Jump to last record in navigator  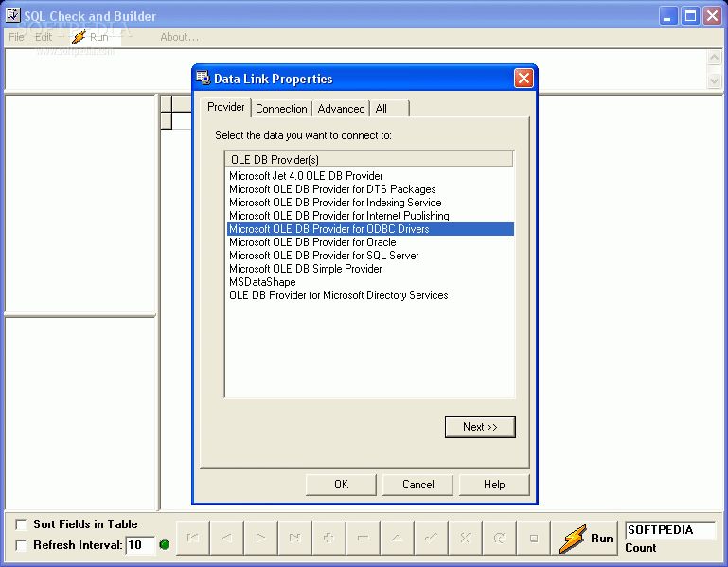294,538
